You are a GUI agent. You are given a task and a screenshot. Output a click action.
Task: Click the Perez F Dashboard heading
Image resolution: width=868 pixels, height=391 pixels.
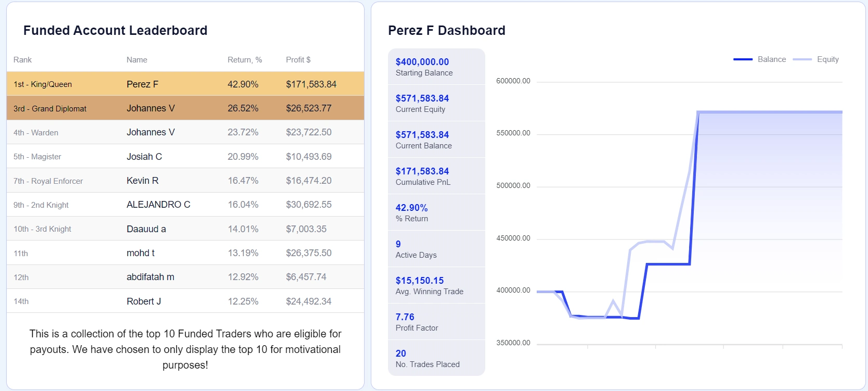pos(447,31)
